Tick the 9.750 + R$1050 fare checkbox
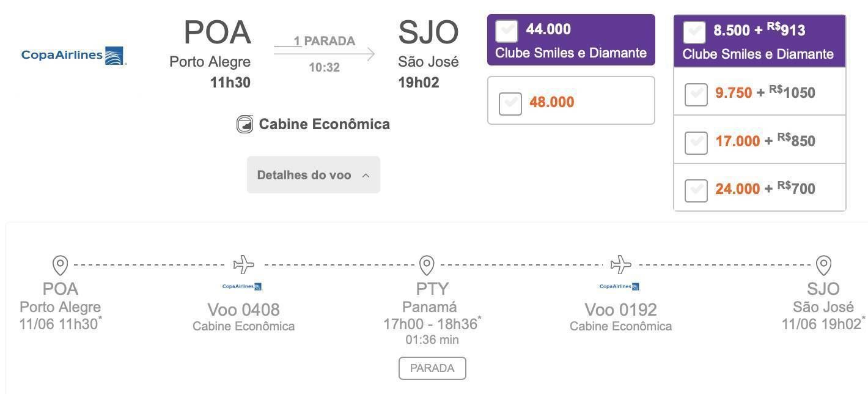 point(696,94)
